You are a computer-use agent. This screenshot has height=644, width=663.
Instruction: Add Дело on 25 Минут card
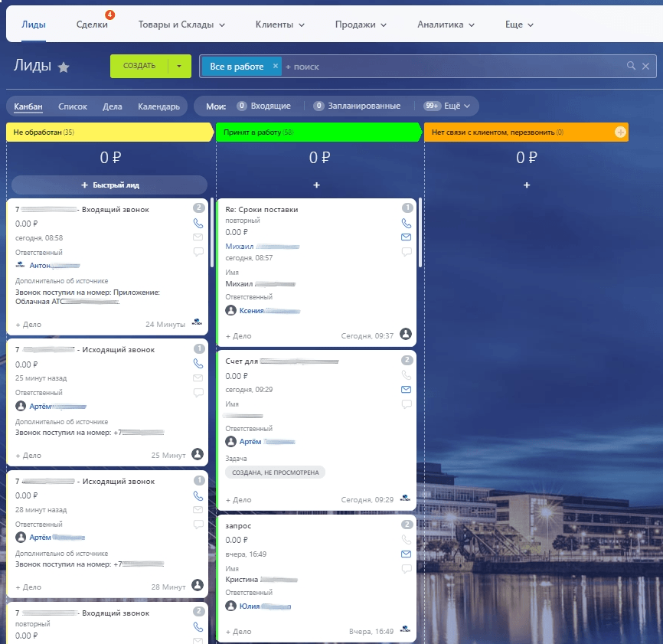(x=28, y=456)
